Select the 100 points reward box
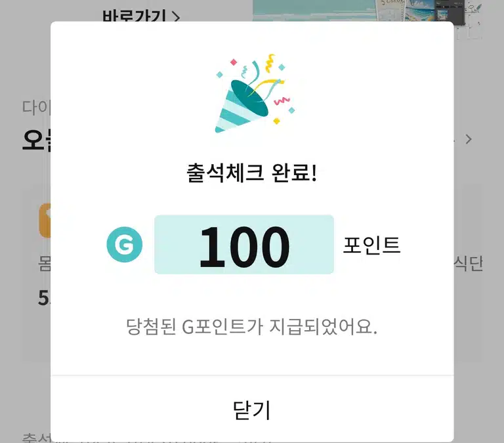 pos(244,244)
